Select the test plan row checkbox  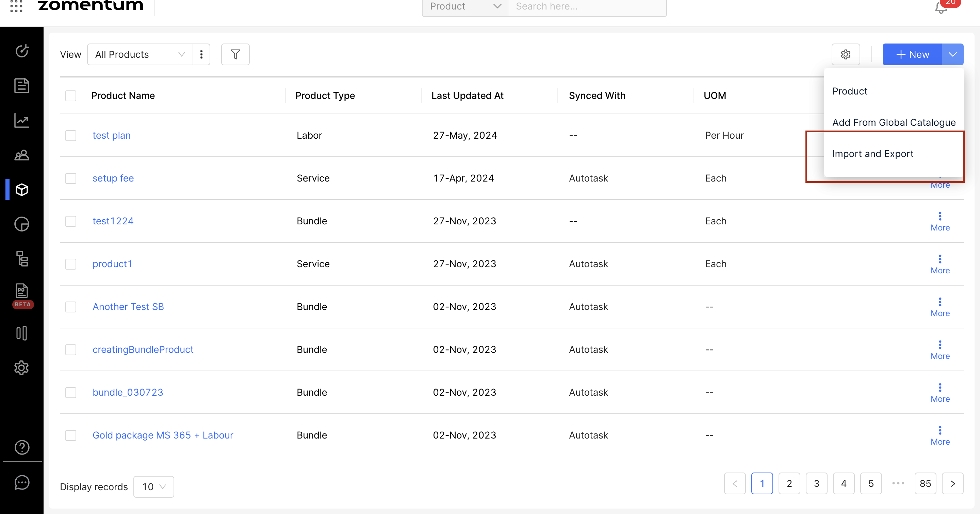pyautogui.click(x=71, y=135)
